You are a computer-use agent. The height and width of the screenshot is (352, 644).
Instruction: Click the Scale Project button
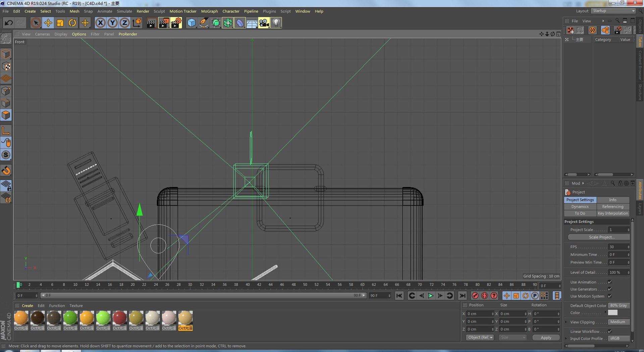pyautogui.click(x=599, y=237)
